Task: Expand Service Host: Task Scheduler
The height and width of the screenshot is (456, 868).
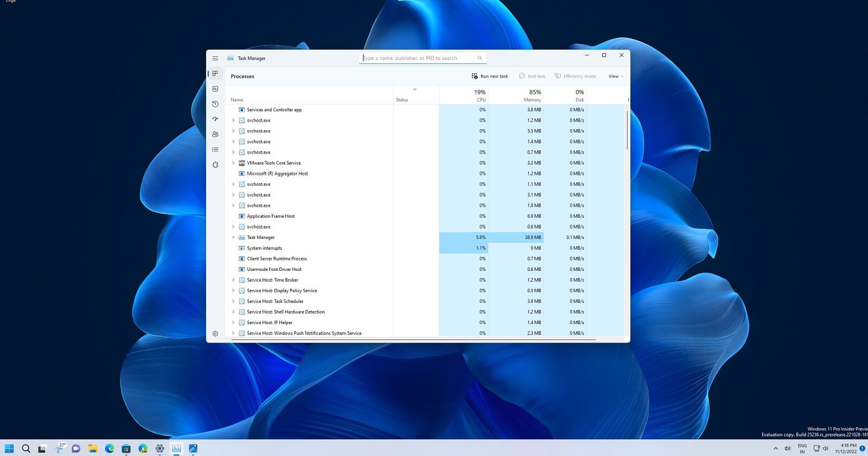Action: [233, 301]
